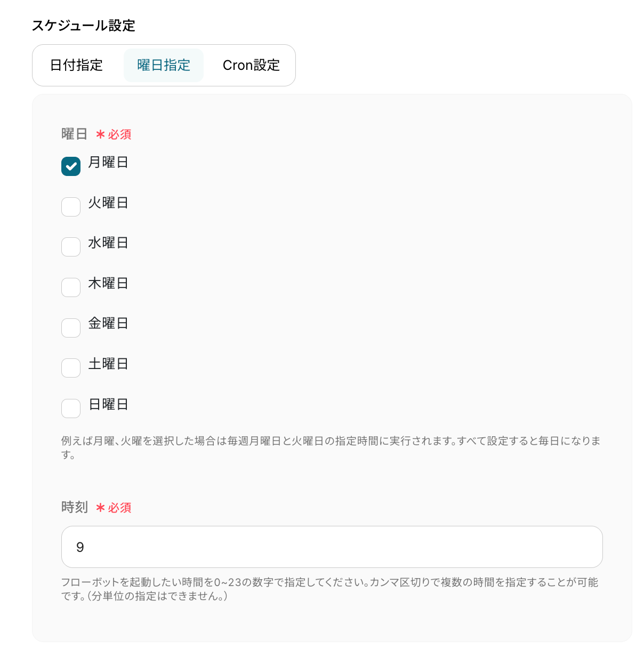
Task: Toggle the 金曜日 checkbox on
Action: 71,328
